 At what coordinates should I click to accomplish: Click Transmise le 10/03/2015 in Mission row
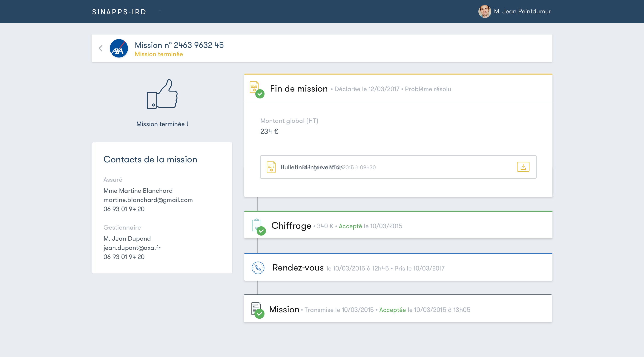click(339, 310)
